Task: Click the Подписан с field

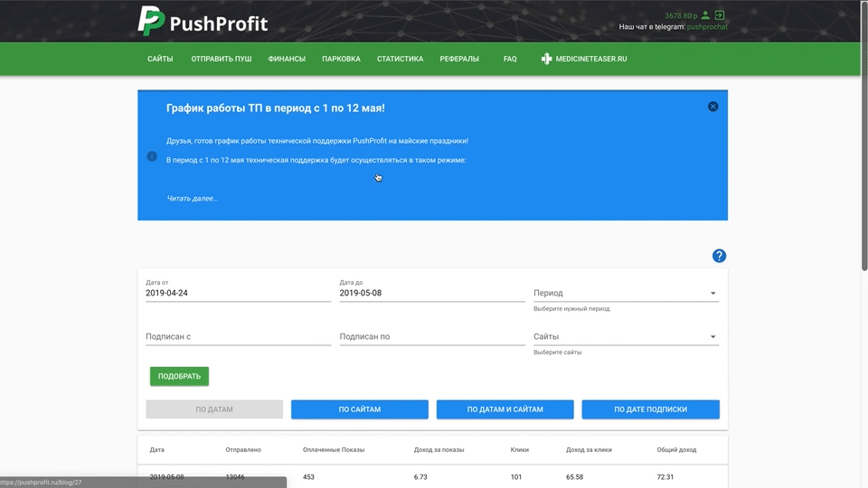Action: tap(238, 336)
